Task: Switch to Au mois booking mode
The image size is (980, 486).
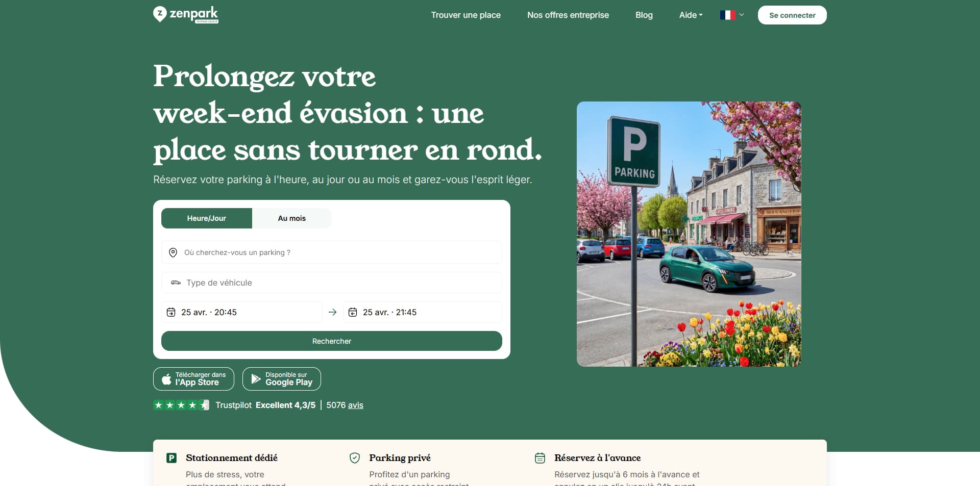Action: click(x=292, y=218)
